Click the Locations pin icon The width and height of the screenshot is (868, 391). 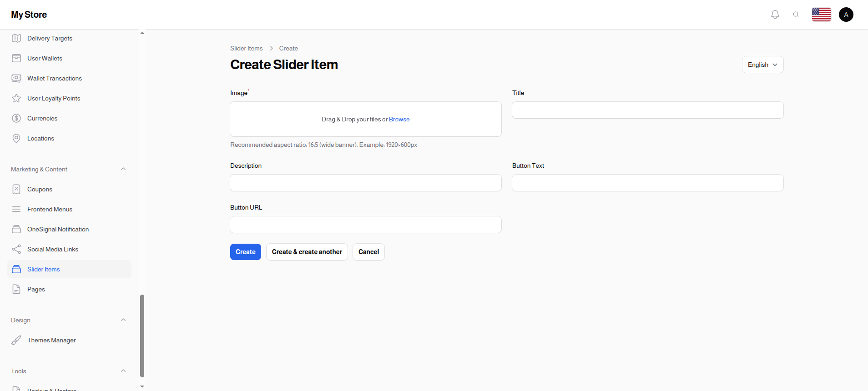click(x=16, y=138)
